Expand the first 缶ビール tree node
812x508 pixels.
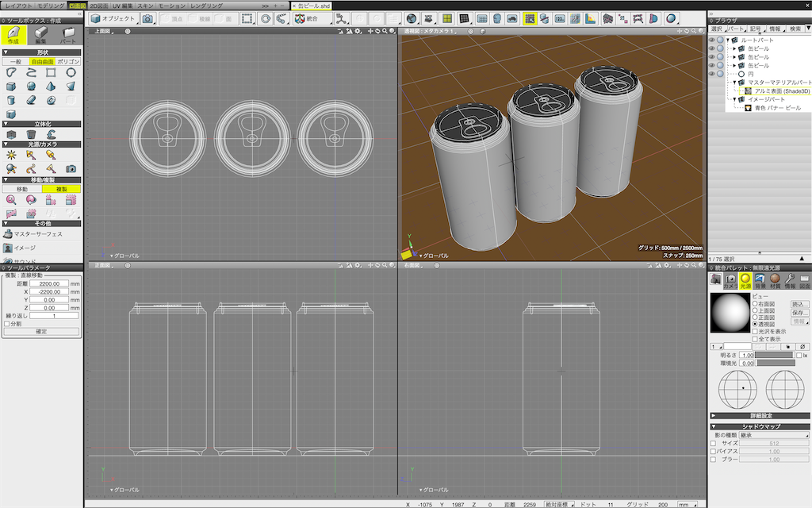[x=734, y=48]
